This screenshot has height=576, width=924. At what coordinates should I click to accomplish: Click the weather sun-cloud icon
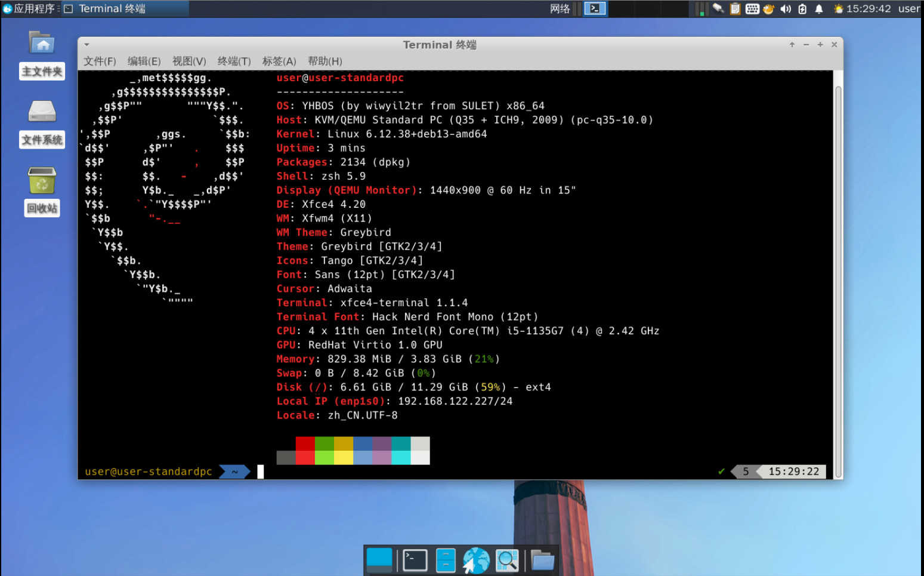pyautogui.click(x=838, y=8)
